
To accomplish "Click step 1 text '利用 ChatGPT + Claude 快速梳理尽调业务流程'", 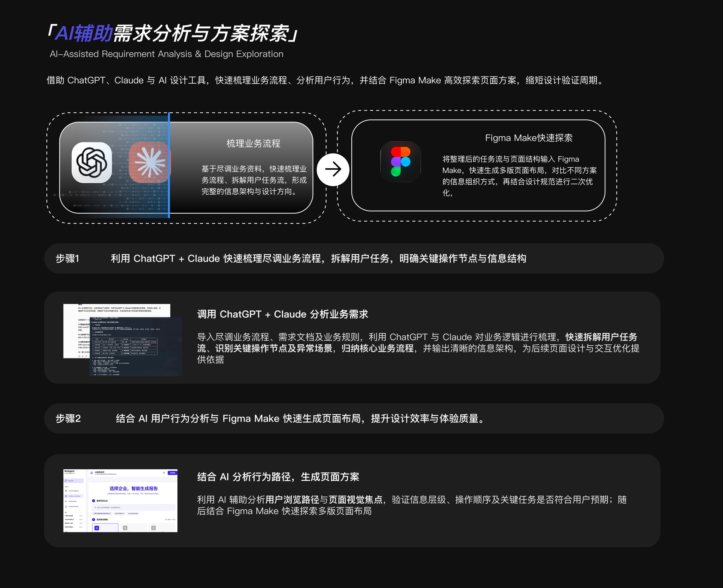I will click(x=318, y=258).
